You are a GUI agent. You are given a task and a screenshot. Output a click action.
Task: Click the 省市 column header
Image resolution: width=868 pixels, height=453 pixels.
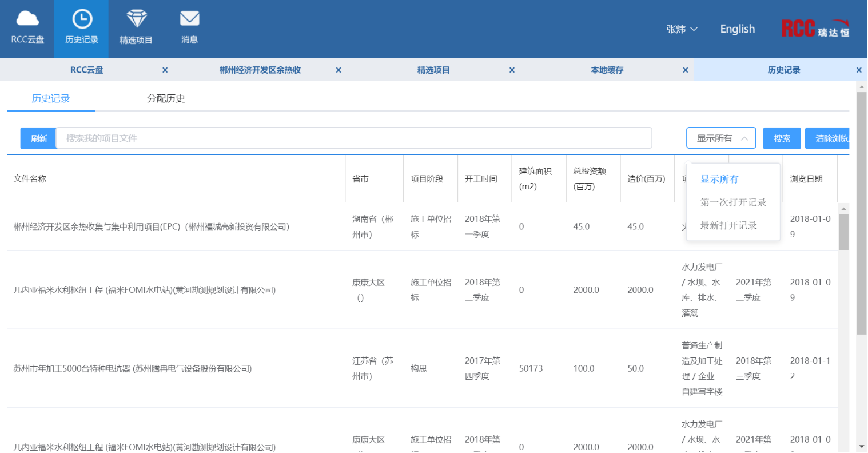360,179
